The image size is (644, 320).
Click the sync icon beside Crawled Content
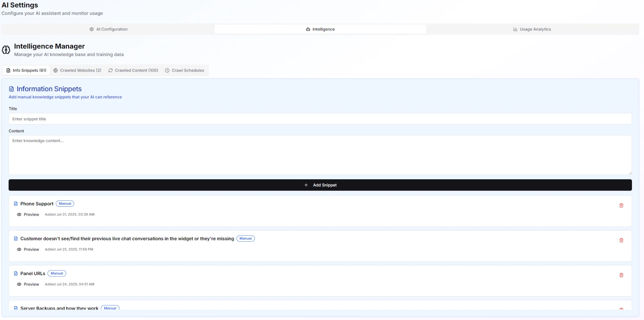point(110,70)
